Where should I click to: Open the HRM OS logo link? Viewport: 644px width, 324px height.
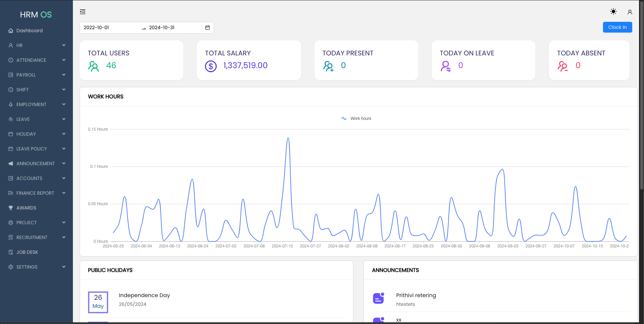(x=36, y=15)
